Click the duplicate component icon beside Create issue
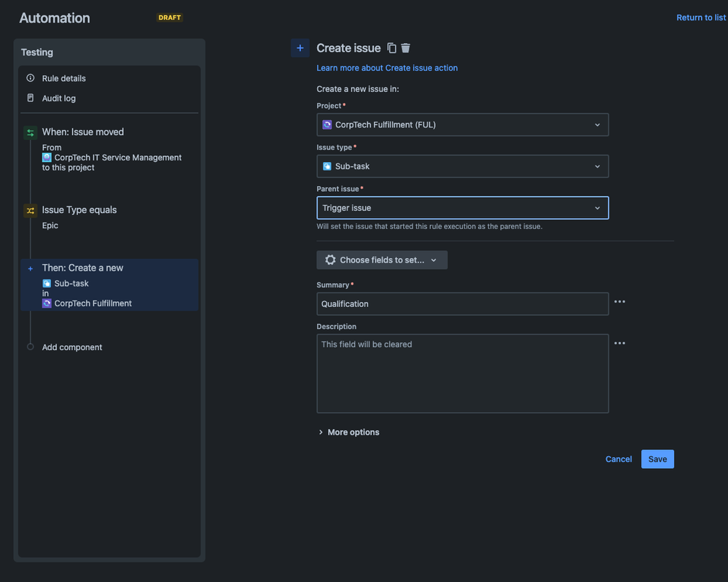728x582 pixels. tap(392, 48)
